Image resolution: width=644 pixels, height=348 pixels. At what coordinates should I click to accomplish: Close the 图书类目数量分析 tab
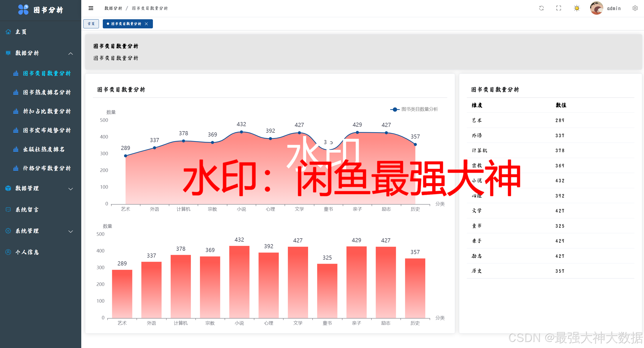146,24
